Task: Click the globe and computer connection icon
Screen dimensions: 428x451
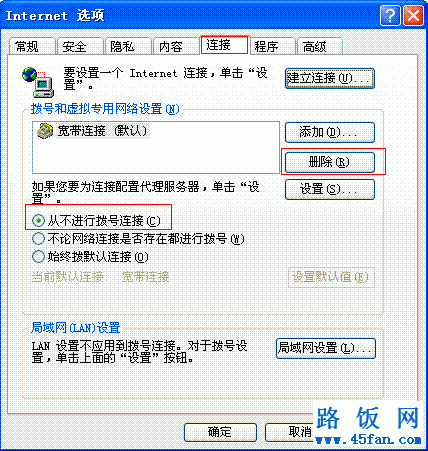Action: pos(38,81)
